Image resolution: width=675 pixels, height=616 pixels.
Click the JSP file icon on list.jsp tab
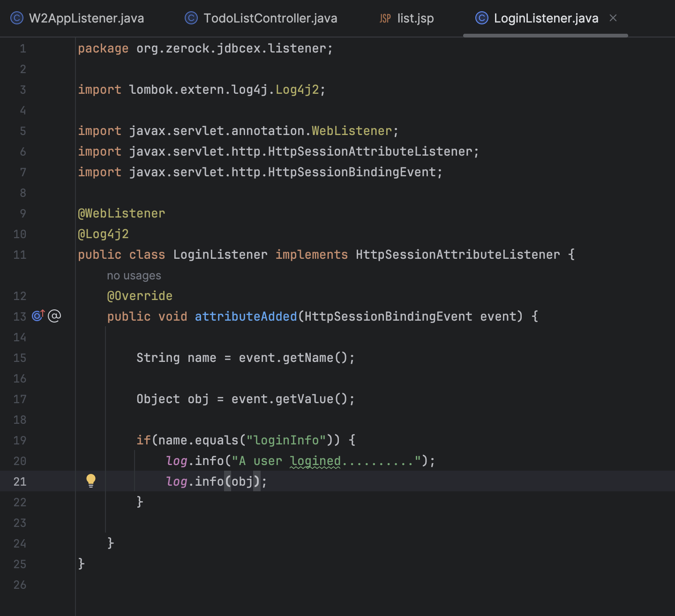385,18
